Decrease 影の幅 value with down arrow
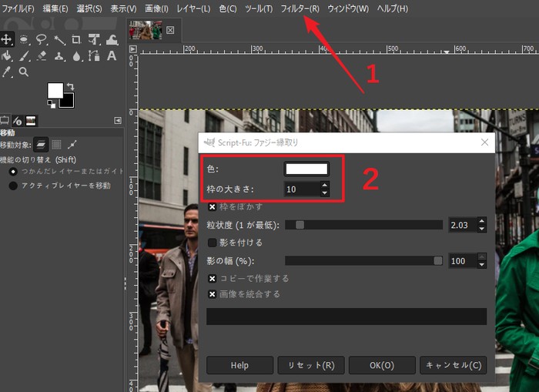 click(482, 265)
